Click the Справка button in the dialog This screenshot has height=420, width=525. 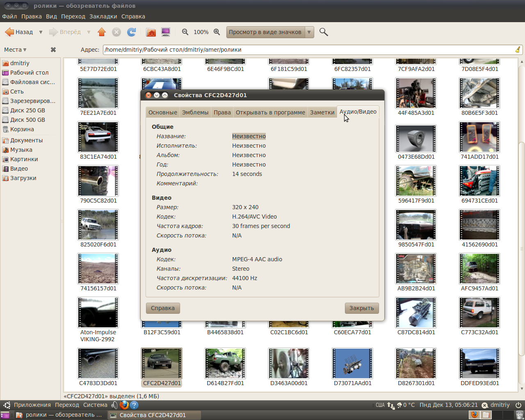[163, 308]
